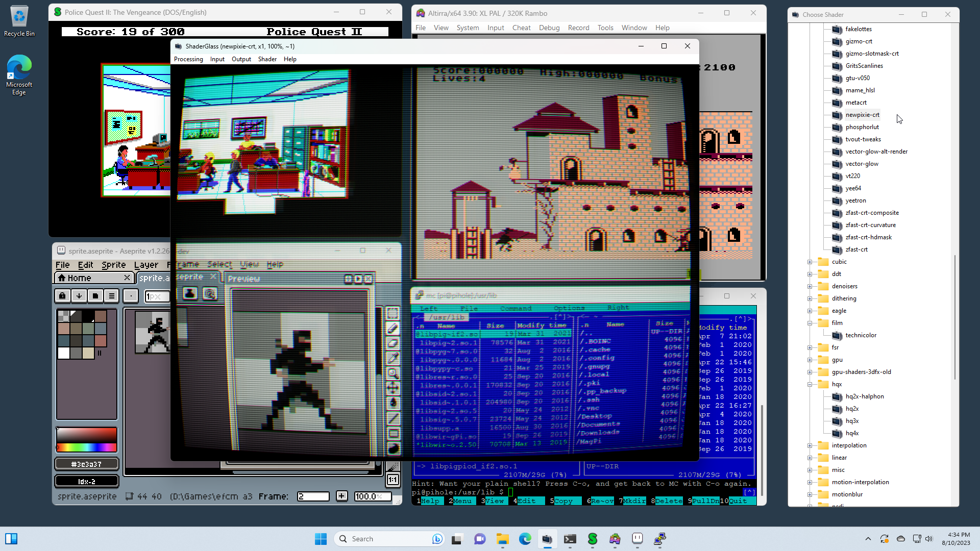Switch to the Home tab in Aseprite

[80, 278]
